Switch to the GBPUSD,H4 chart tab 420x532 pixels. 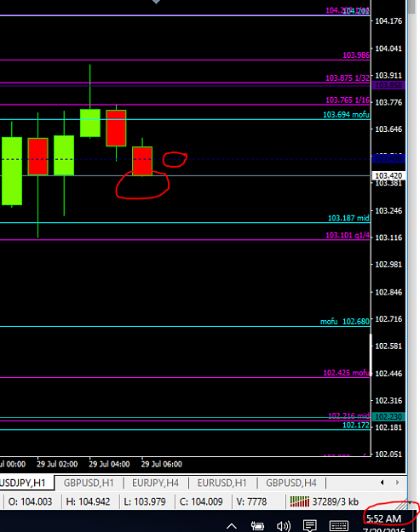pyautogui.click(x=291, y=483)
